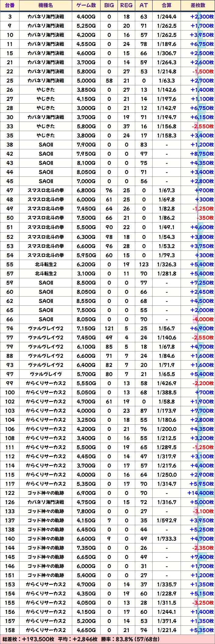215x644 pixels.
Task: Click the REG column header
Action: click(x=126, y=5)
